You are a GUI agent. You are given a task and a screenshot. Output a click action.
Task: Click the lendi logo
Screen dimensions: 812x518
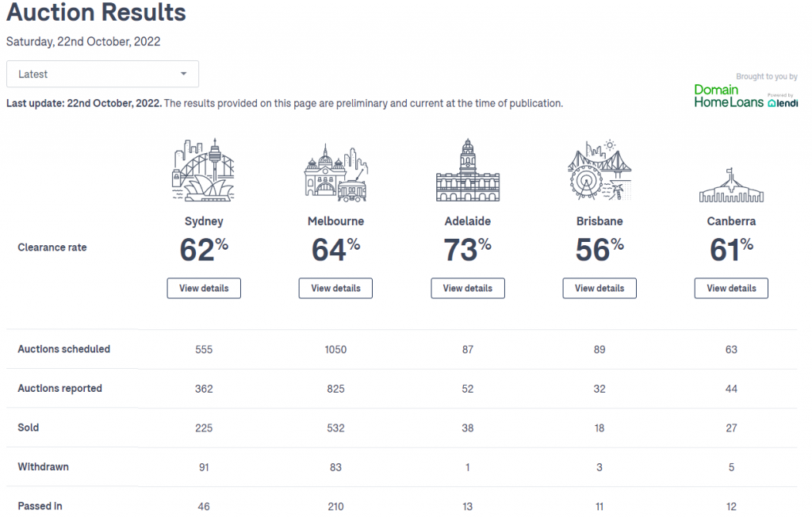783,102
